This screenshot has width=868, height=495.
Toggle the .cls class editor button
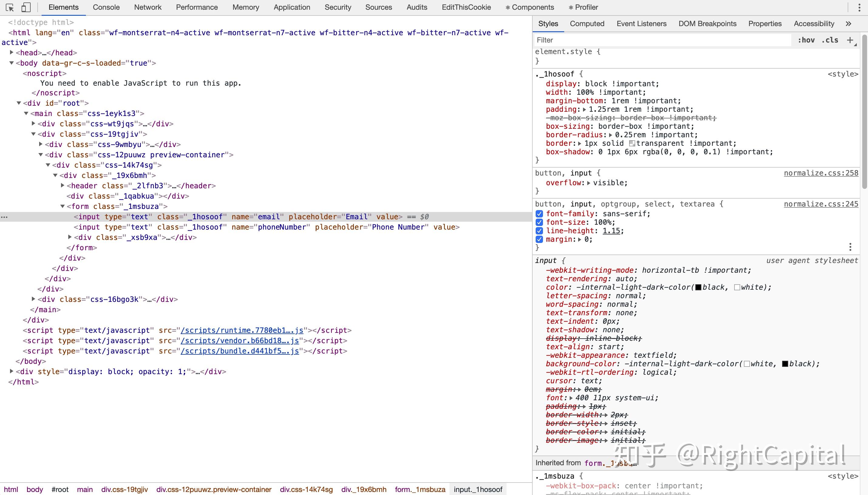click(x=830, y=40)
